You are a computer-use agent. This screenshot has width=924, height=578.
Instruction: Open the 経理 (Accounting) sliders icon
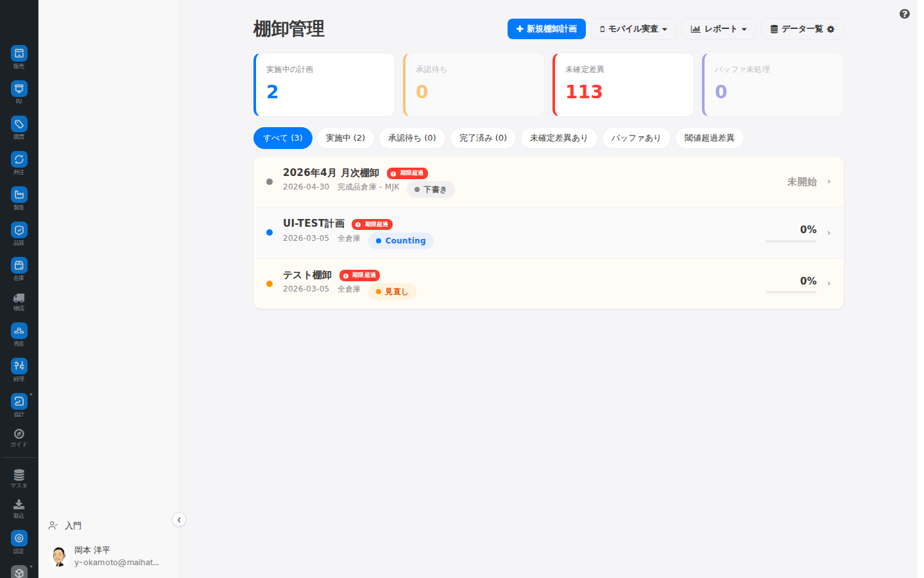pos(19,366)
